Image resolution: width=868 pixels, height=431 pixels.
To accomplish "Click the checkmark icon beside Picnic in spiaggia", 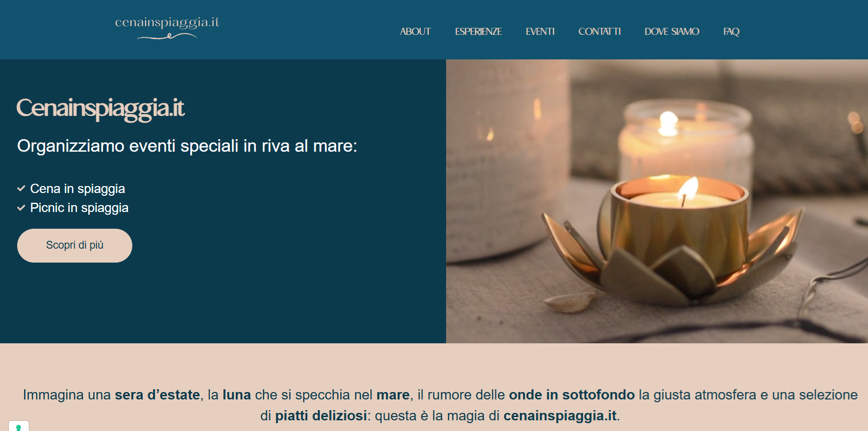I will click(21, 208).
